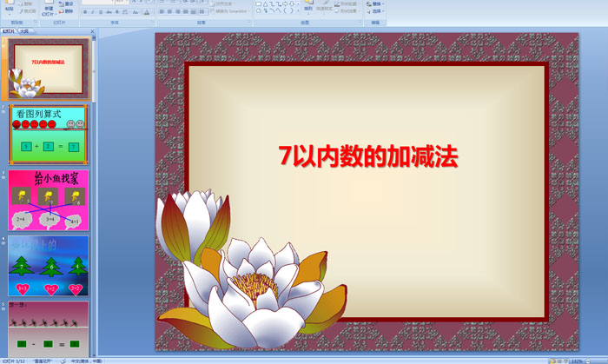This screenshot has height=364, width=608.
Task: Click the title text 7以内数的加减法 on slide
Action: pyautogui.click(x=368, y=156)
